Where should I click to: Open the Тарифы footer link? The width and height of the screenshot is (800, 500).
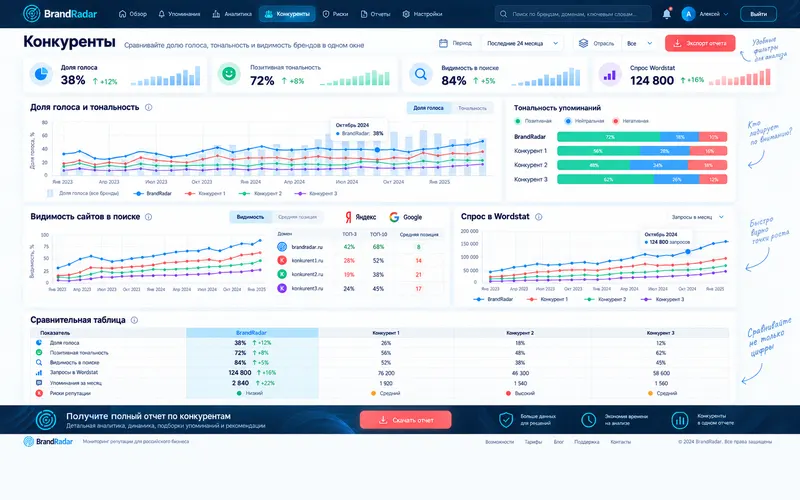pyautogui.click(x=533, y=442)
